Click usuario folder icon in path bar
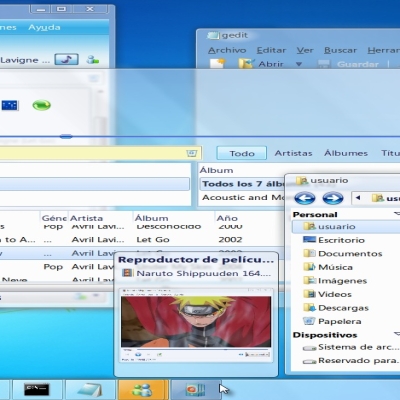 [378, 198]
